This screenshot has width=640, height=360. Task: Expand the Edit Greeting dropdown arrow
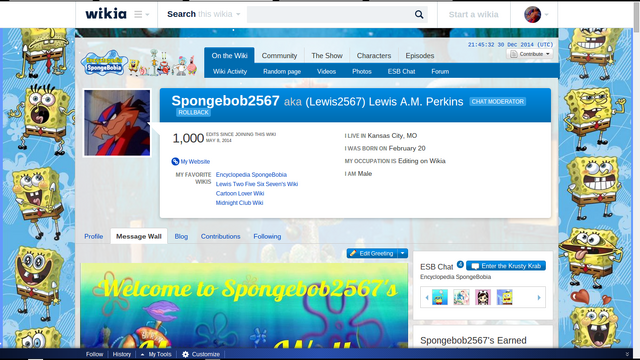pyautogui.click(x=402, y=253)
